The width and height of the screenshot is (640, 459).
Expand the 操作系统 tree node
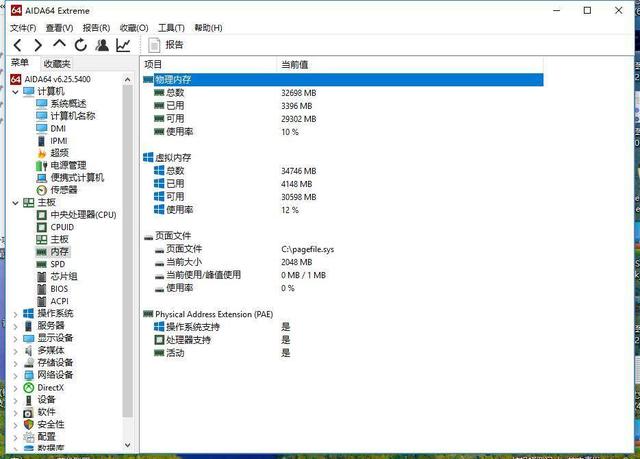(15, 314)
